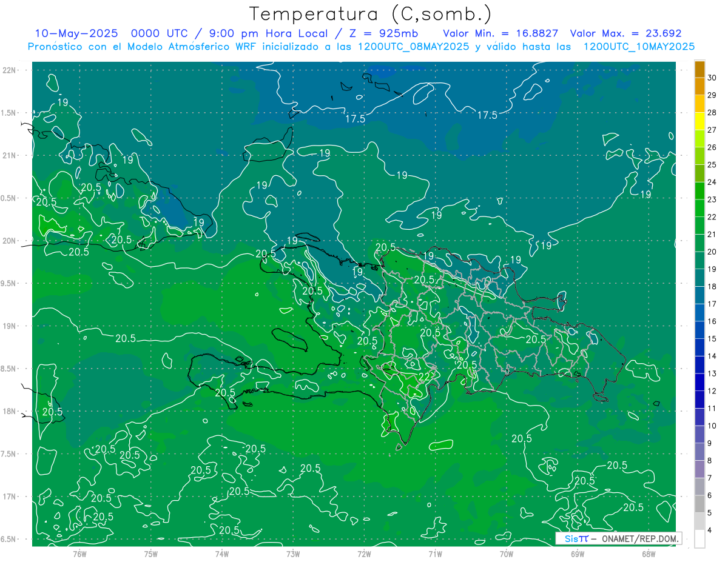Click the "1.5N" latitude axis label
This screenshot has width=728, height=562.
[10, 113]
